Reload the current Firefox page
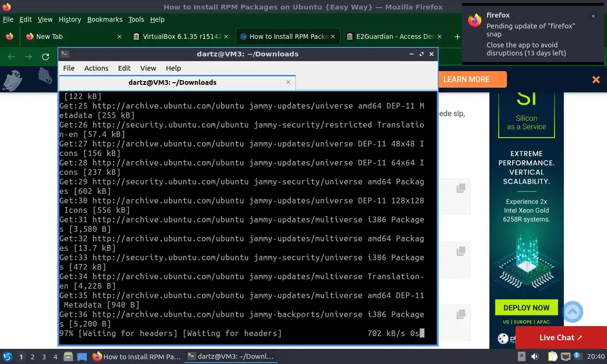Image resolution: width=607 pixels, height=364 pixels. [x=46, y=57]
